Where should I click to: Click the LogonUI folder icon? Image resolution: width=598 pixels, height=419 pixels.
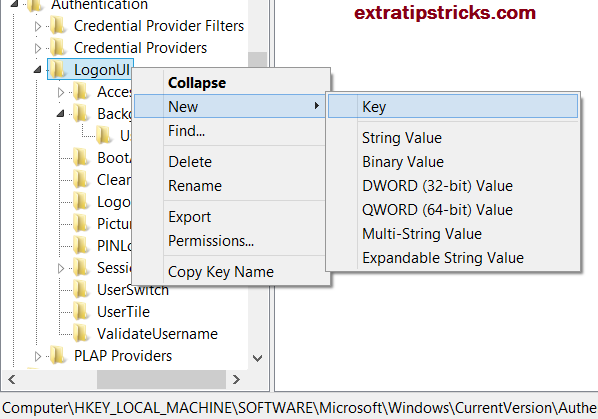pos(58,70)
